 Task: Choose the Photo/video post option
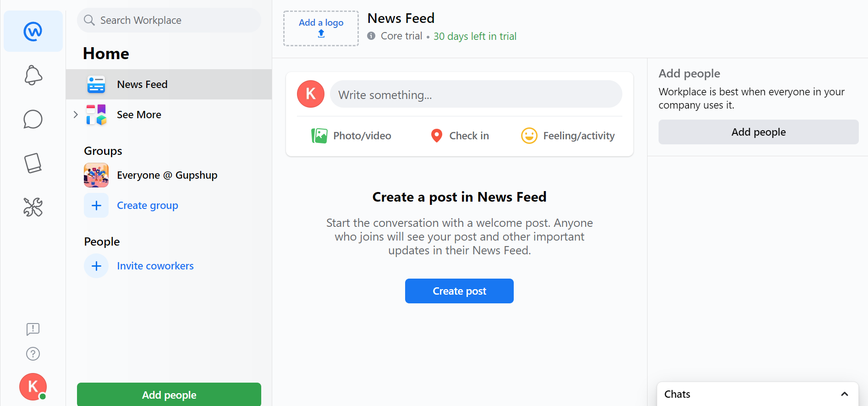pos(351,136)
